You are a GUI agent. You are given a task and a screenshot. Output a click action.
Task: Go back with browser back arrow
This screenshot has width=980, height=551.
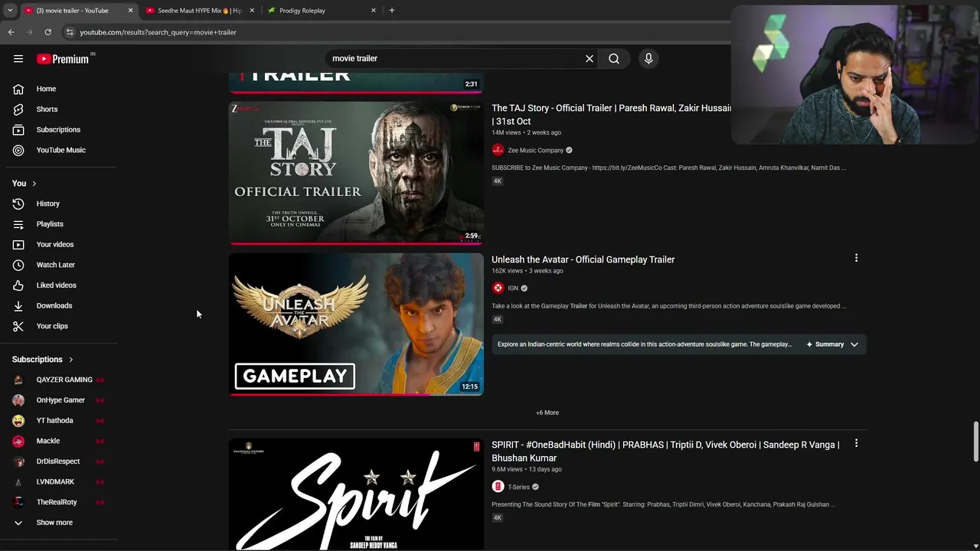point(11,32)
